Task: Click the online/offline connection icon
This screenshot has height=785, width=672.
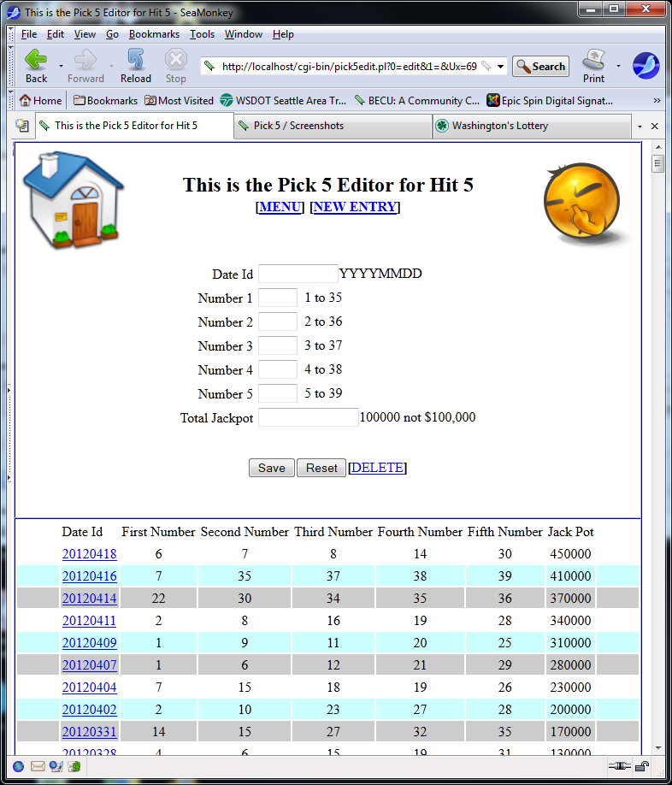Action: 620,766
